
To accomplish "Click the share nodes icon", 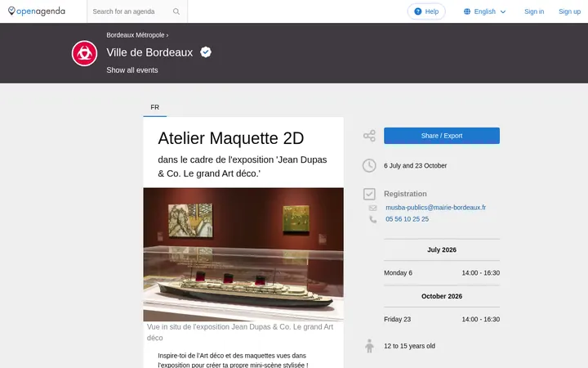I will [369, 136].
